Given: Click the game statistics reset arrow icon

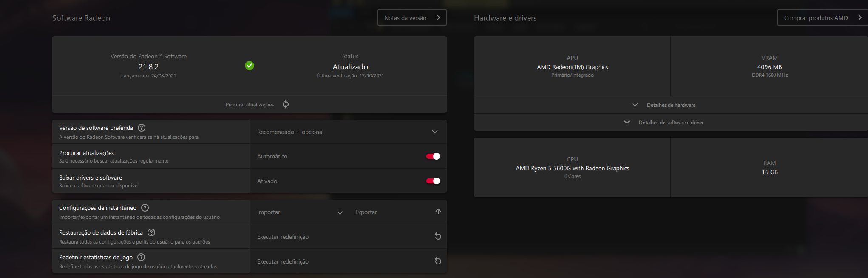Looking at the screenshot, I should point(438,261).
